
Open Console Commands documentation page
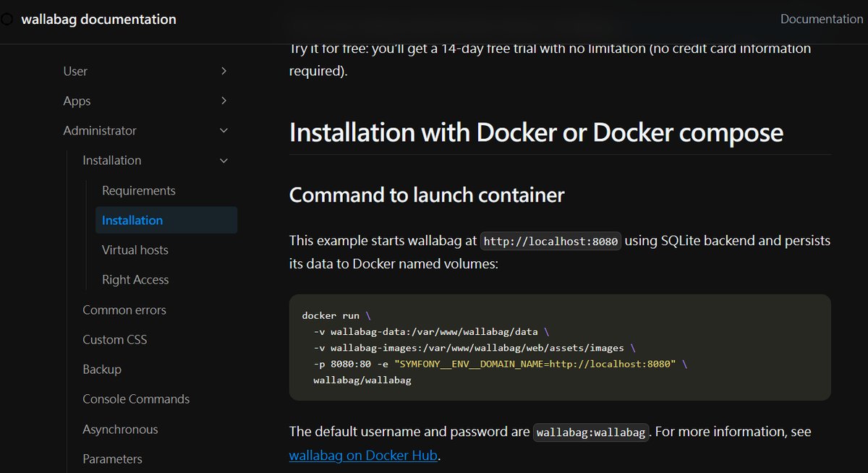[x=136, y=399]
